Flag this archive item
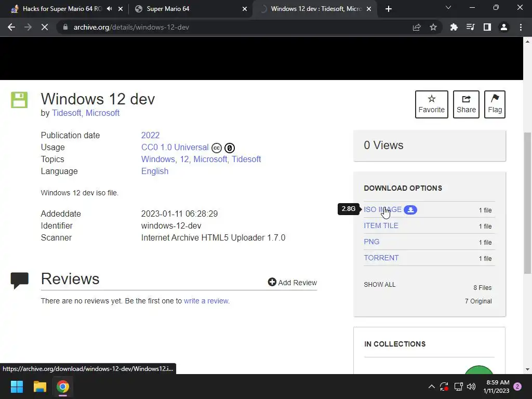Viewport: 532px width, 399px height. [x=495, y=104]
